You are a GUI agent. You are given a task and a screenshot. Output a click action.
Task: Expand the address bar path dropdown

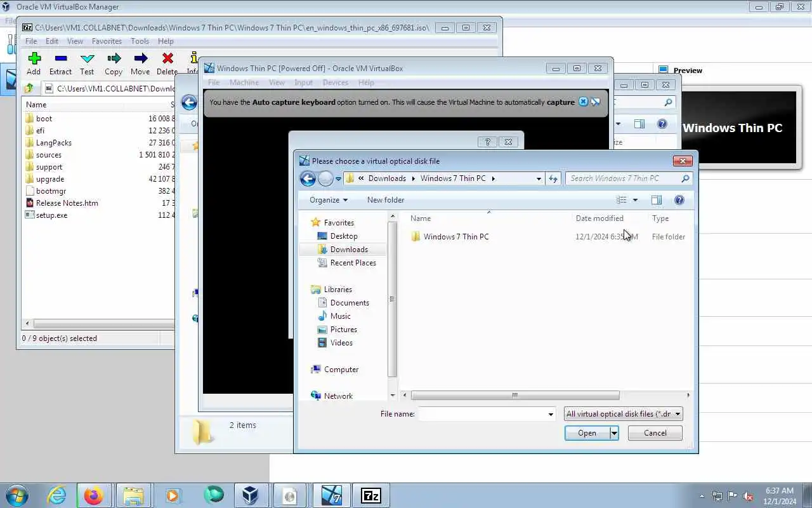coord(539,178)
